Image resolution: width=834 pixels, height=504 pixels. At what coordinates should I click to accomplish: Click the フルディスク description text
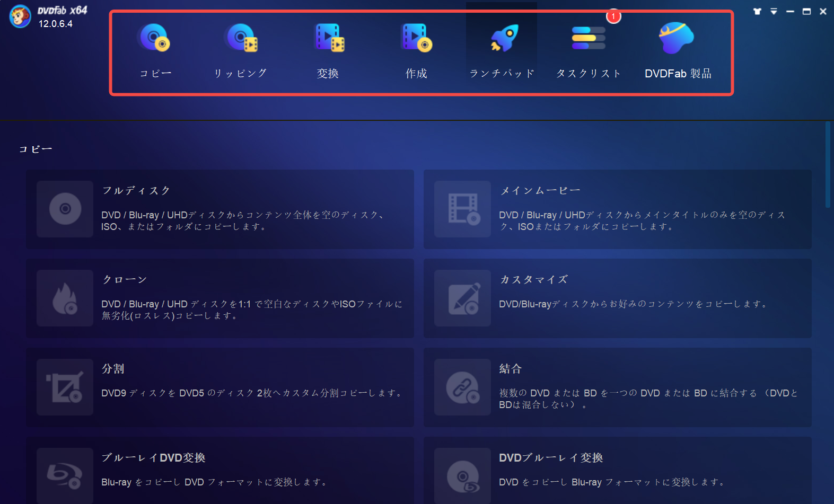click(243, 220)
